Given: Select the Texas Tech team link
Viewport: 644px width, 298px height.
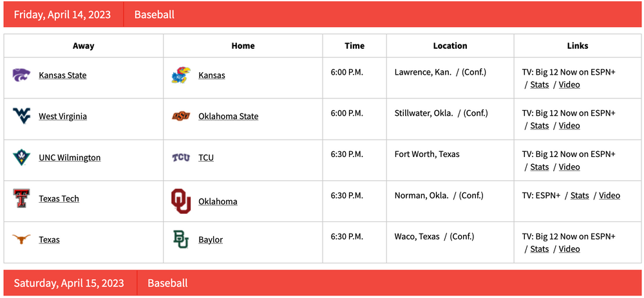Looking at the screenshot, I should pyautogui.click(x=59, y=199).
